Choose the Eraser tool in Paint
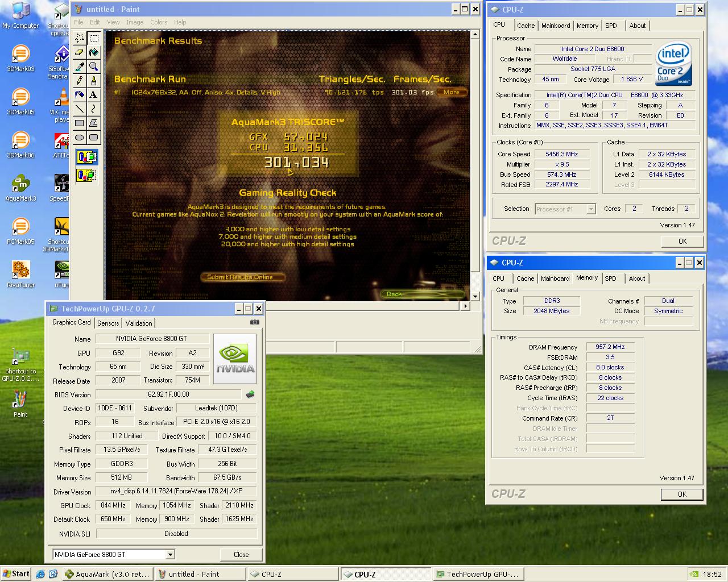 click(x=80, y=52)
